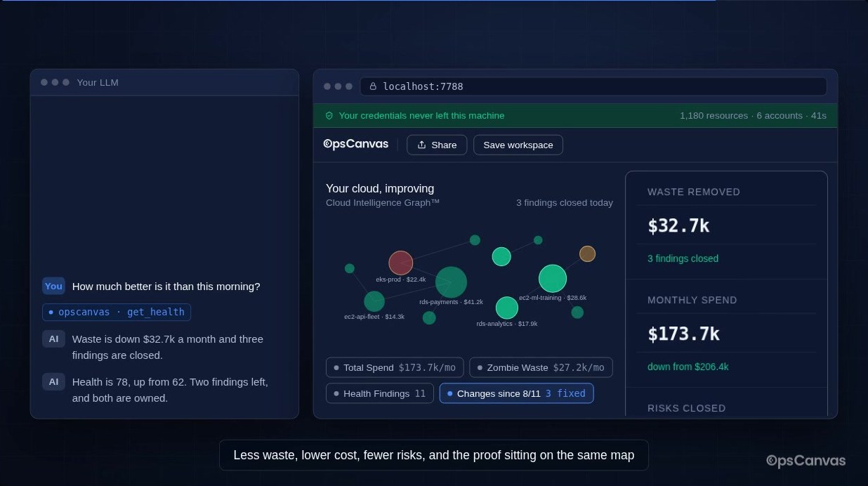868x486 pixels.
Task: Click the localhost:7788 address bar
Action: click(x=593, y=86)
